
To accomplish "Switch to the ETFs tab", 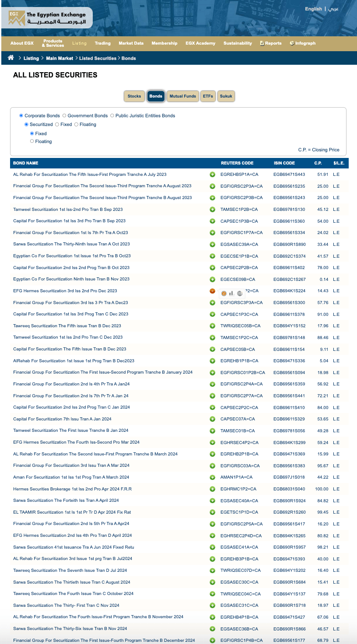I will (208, 96).
